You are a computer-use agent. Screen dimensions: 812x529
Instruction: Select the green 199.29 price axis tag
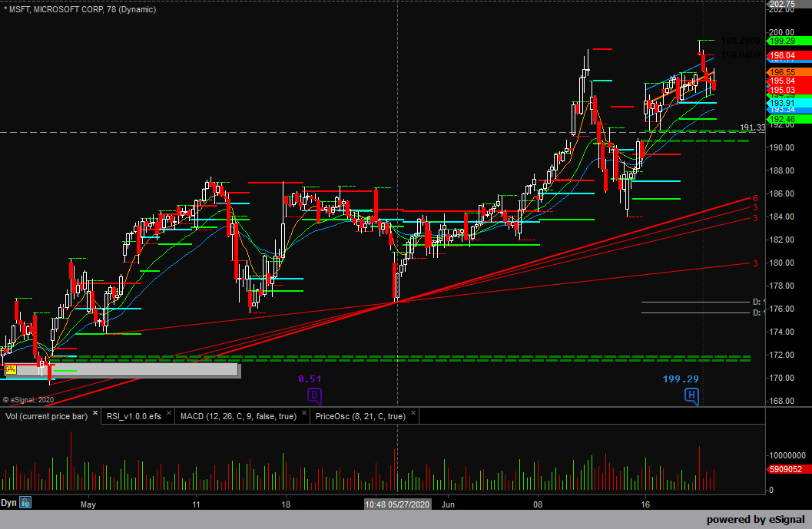[788, 41]
